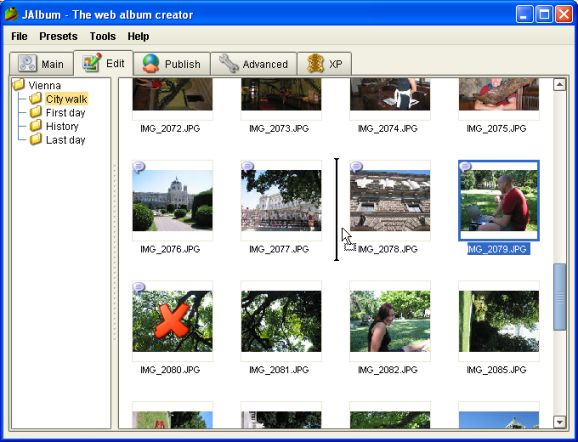Click the Vienna root folder icon
This screenshot has height=442, width=578.
click(18, 85)
